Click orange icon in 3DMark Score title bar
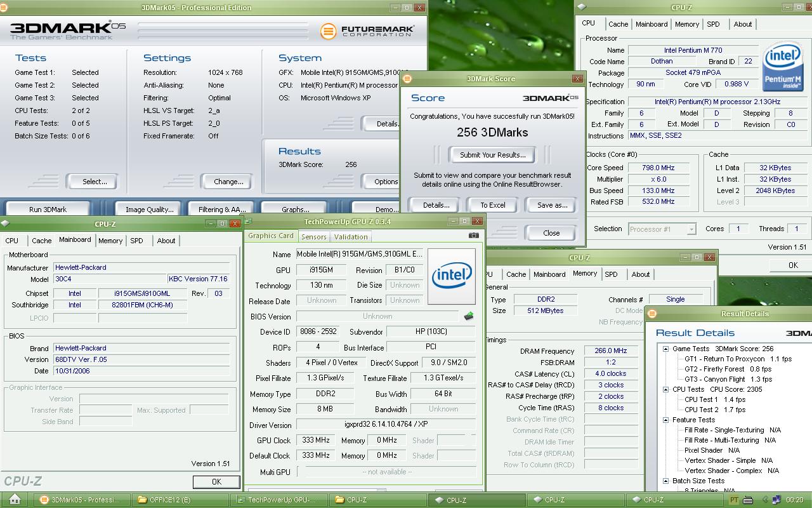Screen dimensions: 812x508 pyautogui.click(x=407, y=79)
